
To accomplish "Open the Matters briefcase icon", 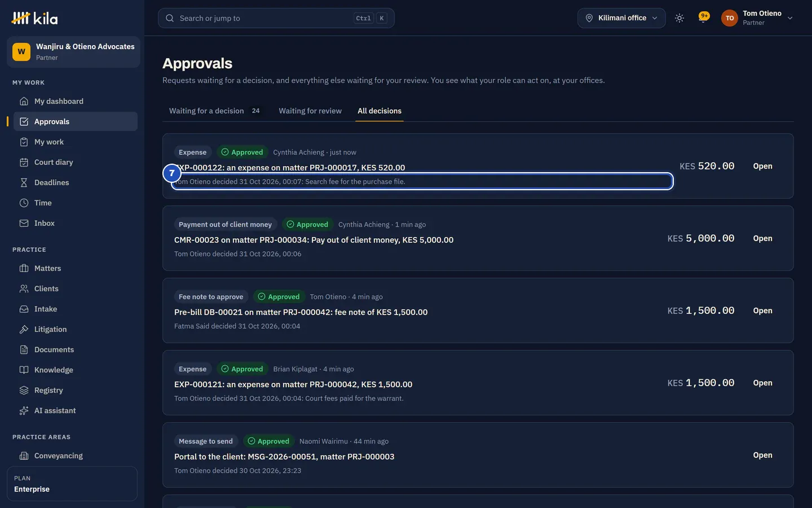I will (x=24, y=268).
